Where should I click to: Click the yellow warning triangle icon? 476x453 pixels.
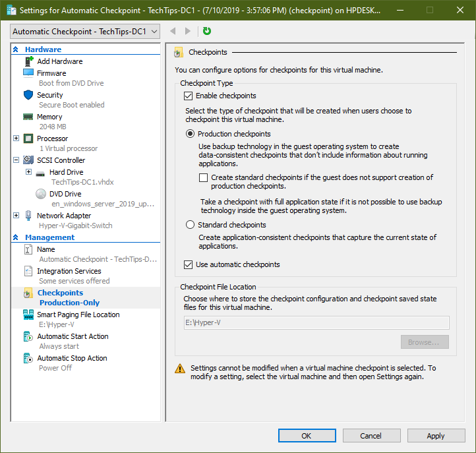180,369
